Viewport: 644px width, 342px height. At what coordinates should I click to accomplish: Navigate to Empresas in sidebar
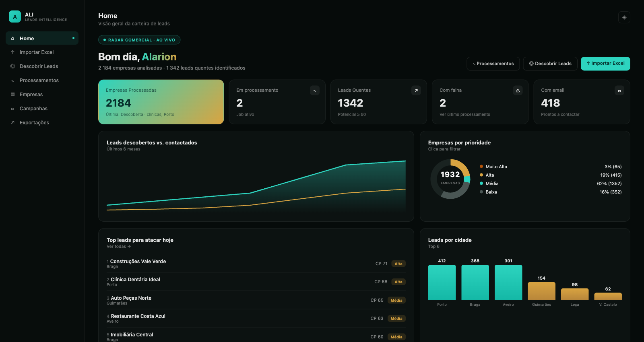pos(42,95)
